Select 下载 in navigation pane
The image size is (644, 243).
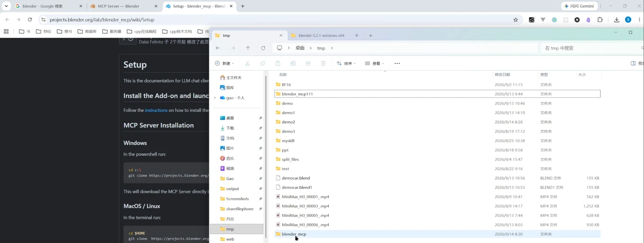point(227,128)
